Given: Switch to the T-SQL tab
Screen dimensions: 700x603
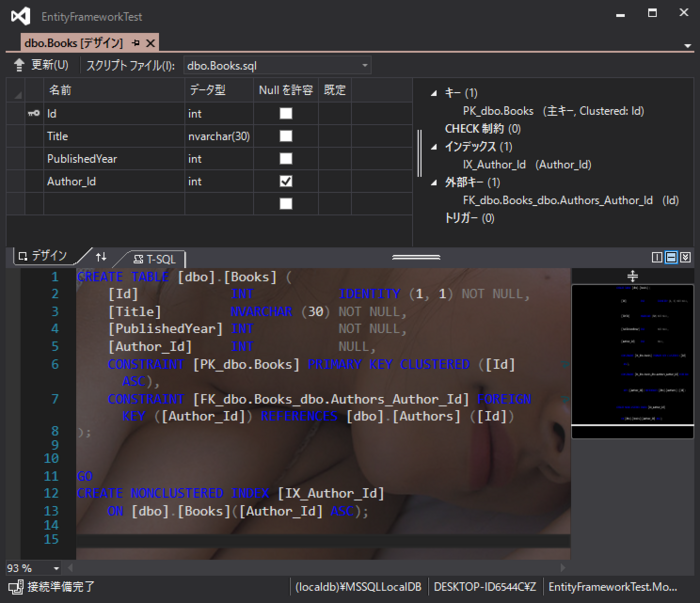Looking at the screenshot, I should point(154,259).
